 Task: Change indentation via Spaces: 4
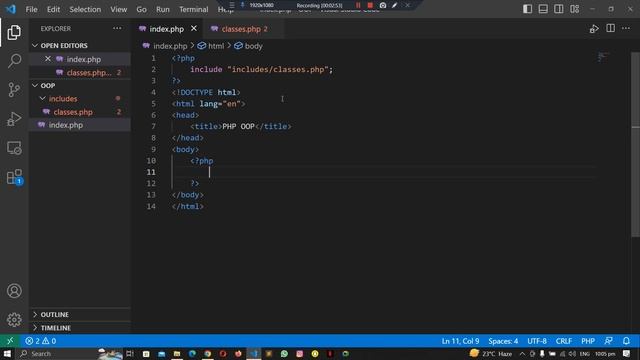[503, 341]
